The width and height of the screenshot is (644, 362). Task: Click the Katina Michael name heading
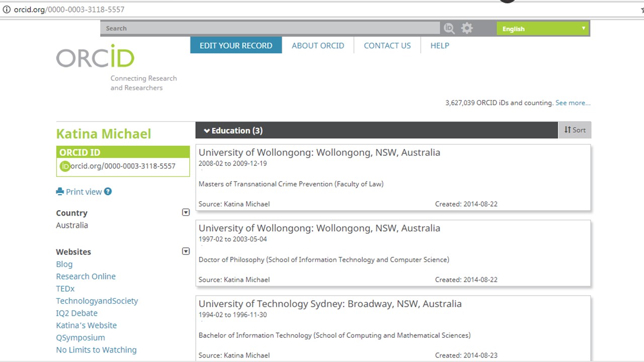104,134
